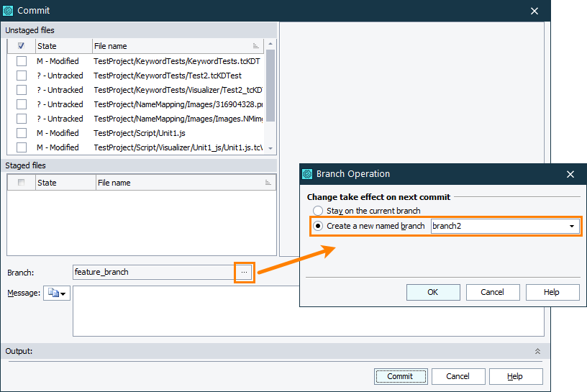Check the Images.NMimg file checkbox

tap(22, 119)
